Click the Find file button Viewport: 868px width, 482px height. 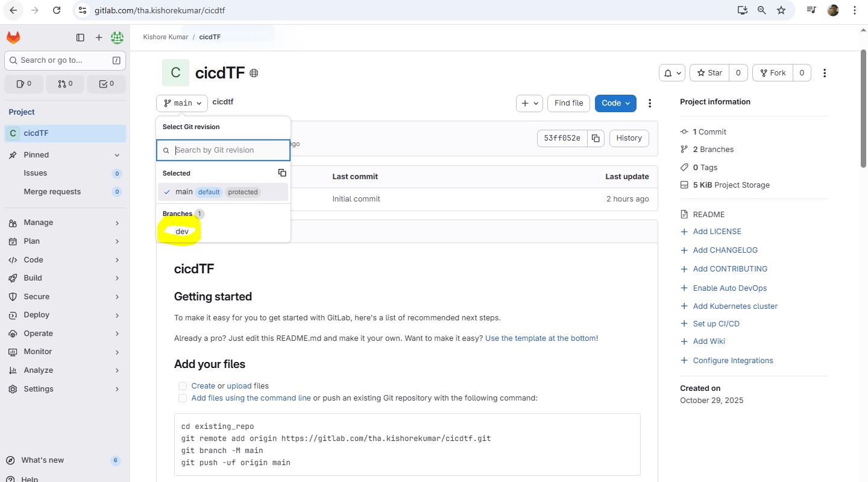pos(568,103)
